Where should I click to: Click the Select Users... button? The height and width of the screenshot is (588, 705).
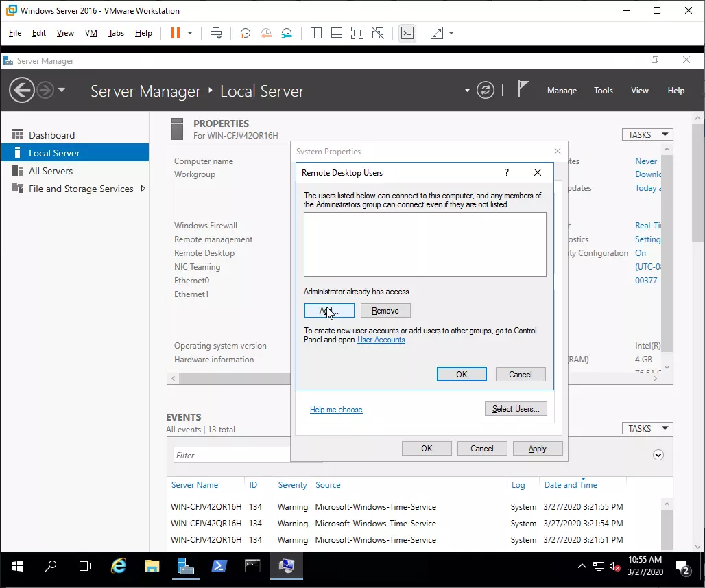tap(516, 408)
